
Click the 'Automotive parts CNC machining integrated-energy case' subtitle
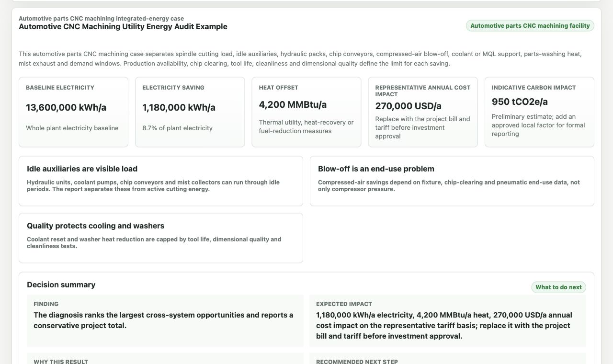(101, 19)
